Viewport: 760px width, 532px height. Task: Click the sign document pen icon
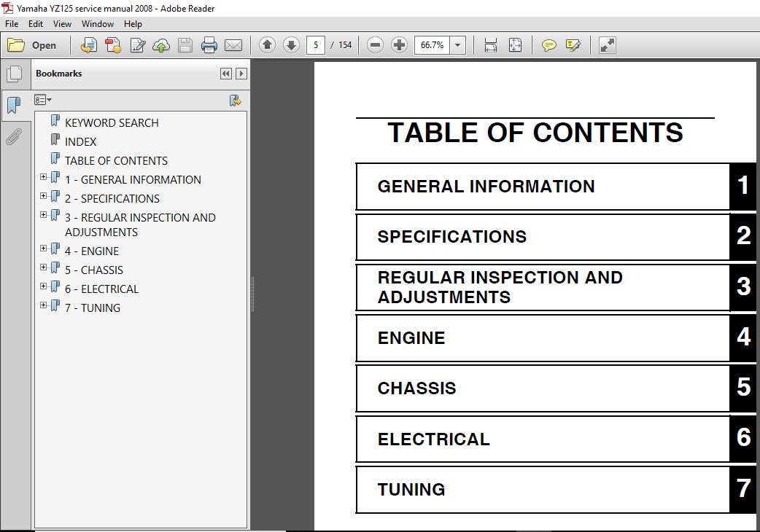pos(138,45)
